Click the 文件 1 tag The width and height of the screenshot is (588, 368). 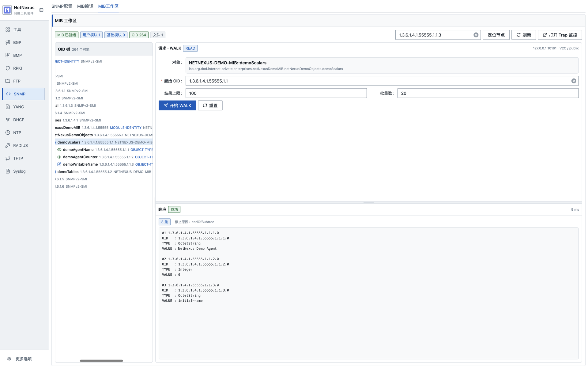[158, 35]
